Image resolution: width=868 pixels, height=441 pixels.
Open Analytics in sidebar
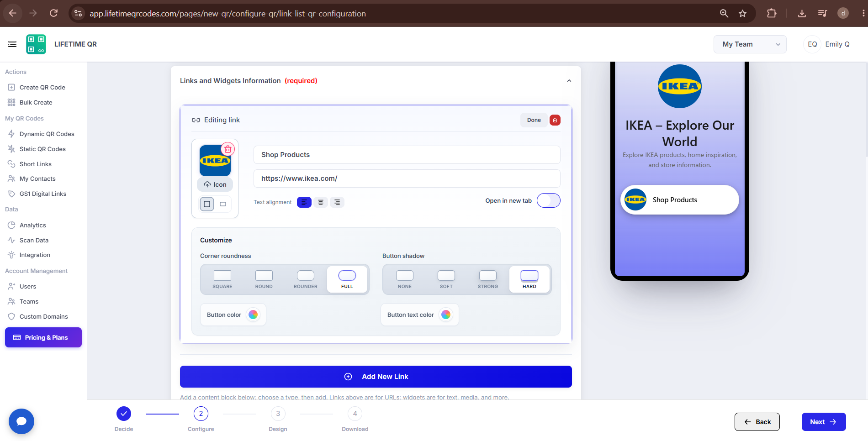click(33, 225)
